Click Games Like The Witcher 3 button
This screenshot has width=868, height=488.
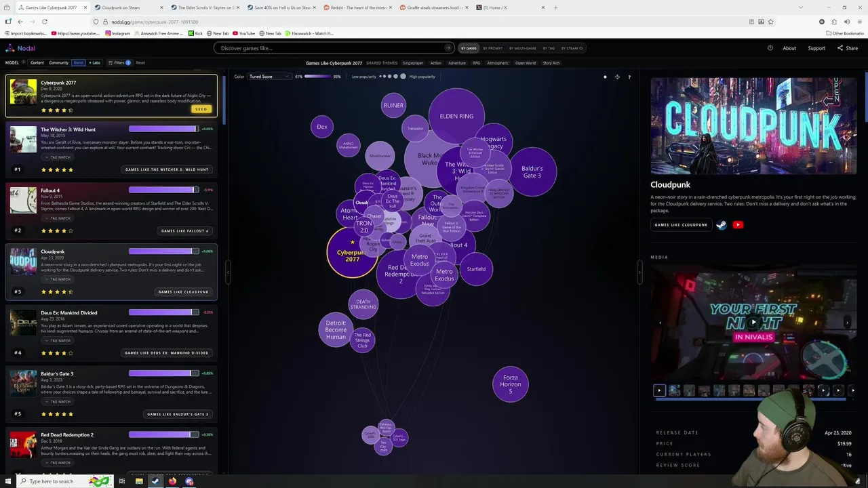[x=167, y=169]
